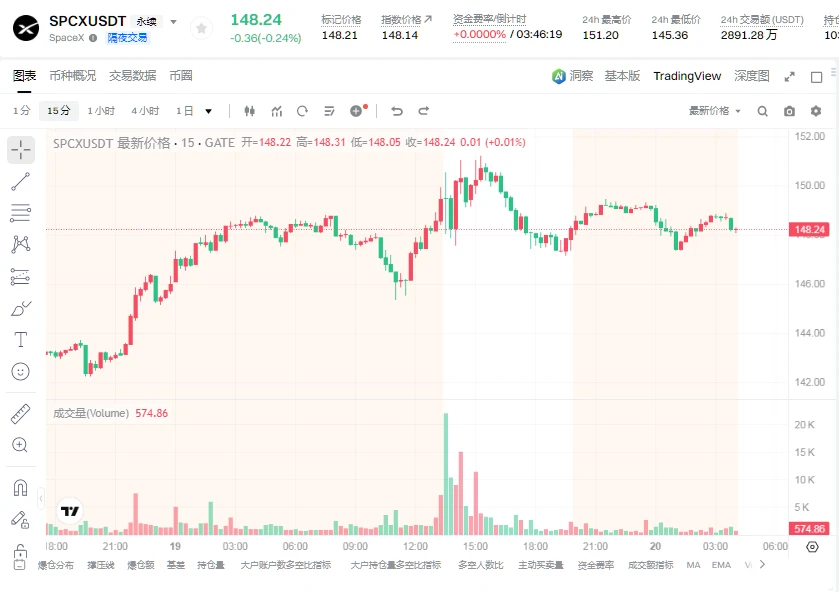
Task: Switch to the 交易数据 tab
Action: coord(133,76)
